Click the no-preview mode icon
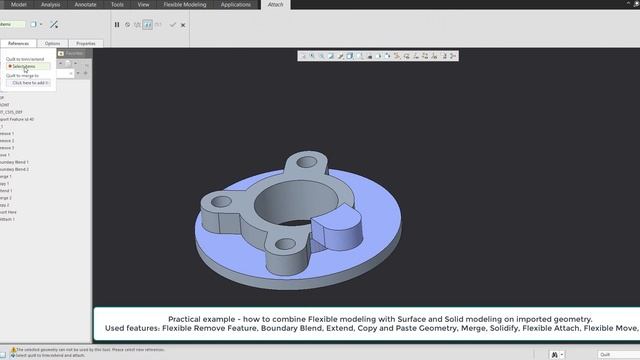640x360 pixels. coord(127,24)
